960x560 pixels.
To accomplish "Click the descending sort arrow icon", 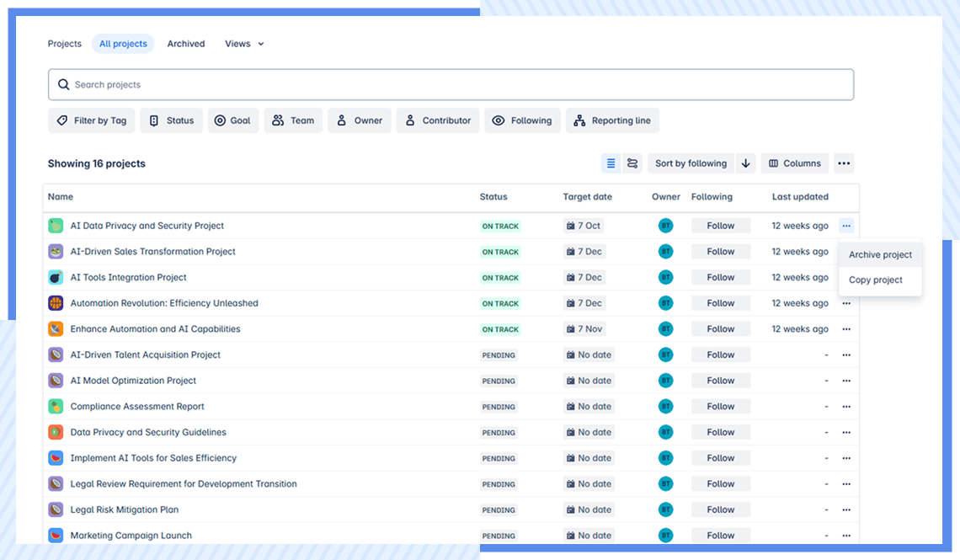I will coord(745,163).
